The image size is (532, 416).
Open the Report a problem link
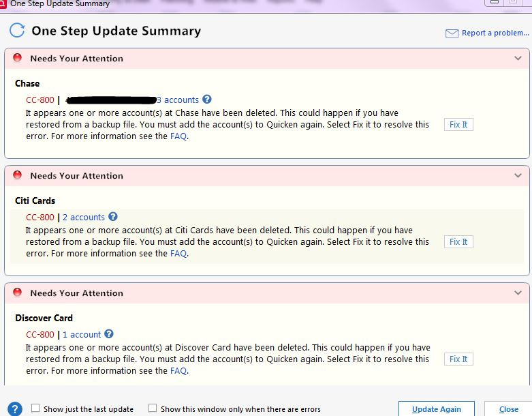495,33
